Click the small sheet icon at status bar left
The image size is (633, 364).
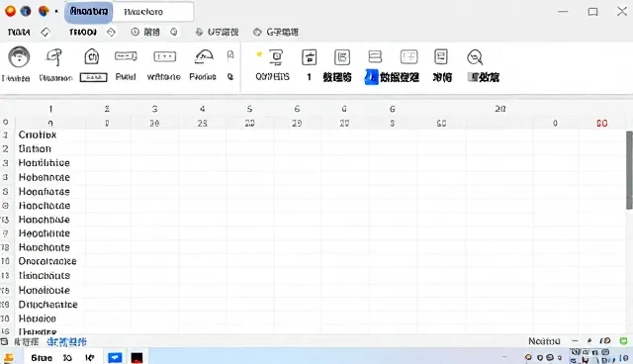tap(4, 342)
